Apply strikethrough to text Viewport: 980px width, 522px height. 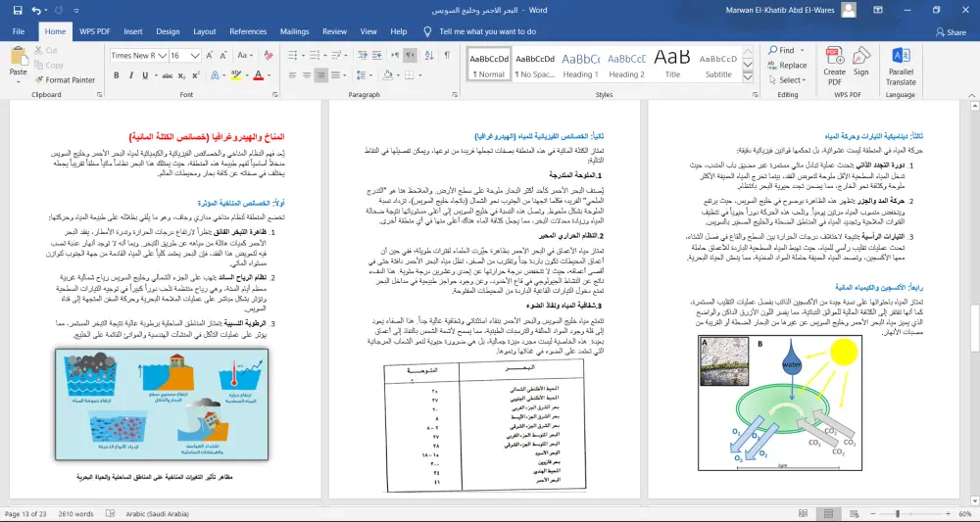point(167,75)
